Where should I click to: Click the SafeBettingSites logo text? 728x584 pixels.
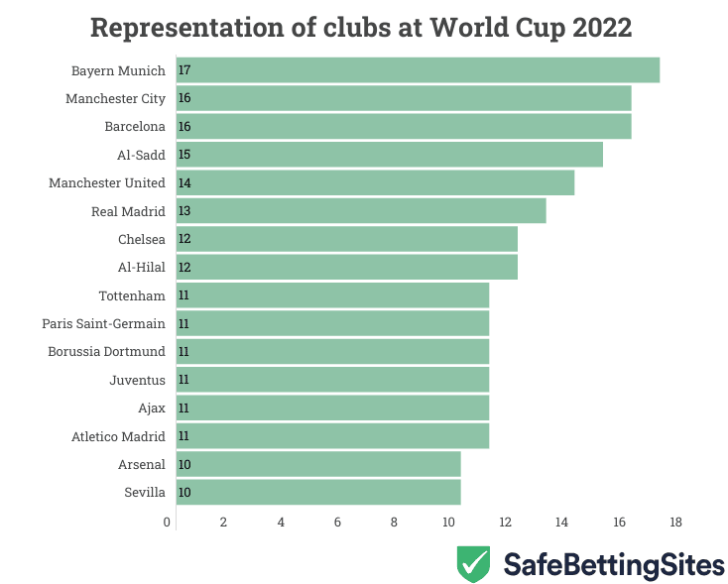[614, 565]
